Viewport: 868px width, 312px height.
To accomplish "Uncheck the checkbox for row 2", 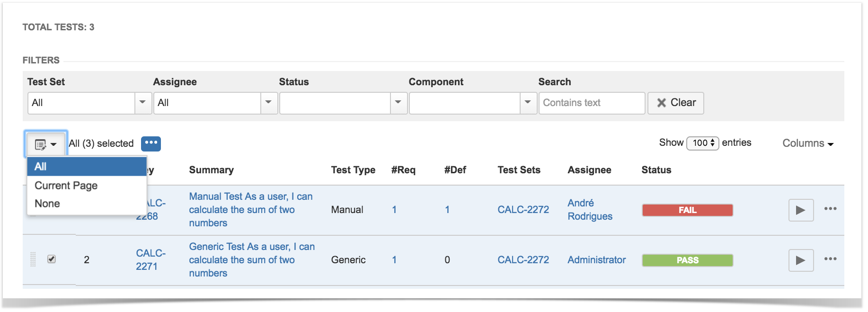I will [52, 259].
